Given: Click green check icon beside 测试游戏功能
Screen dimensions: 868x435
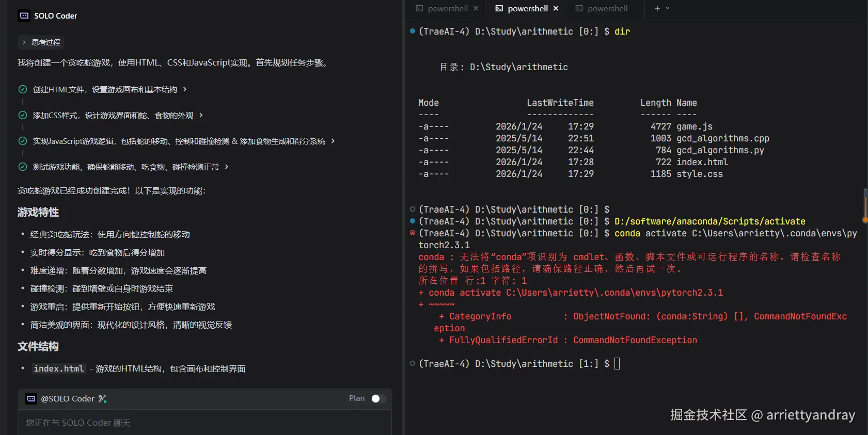Looking at the screenshot, I should [x=23, y=167].
